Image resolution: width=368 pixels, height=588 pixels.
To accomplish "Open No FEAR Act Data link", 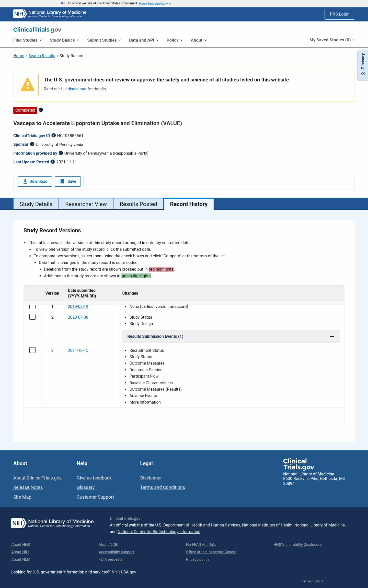I will [x=201, y=545].
